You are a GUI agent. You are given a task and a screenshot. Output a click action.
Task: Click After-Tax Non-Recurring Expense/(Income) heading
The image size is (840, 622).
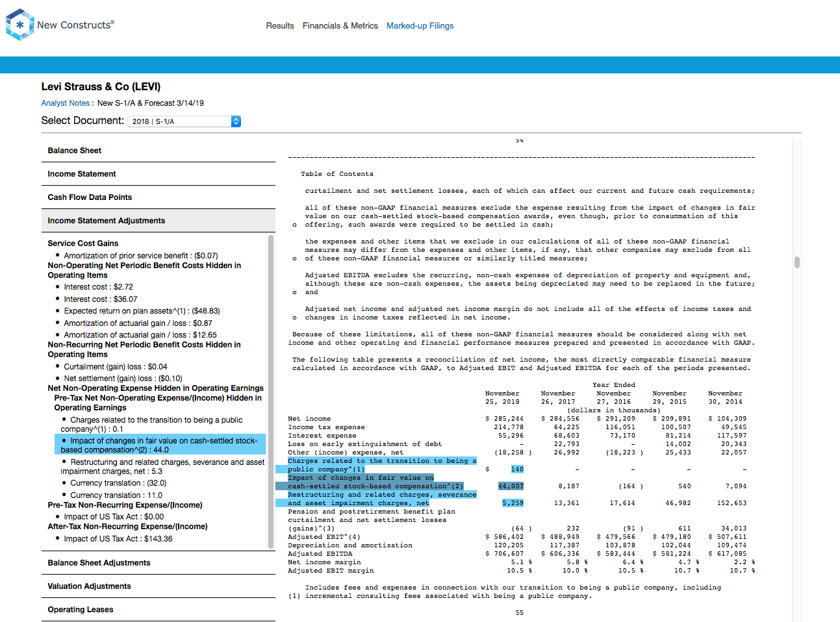click(127, 527)
